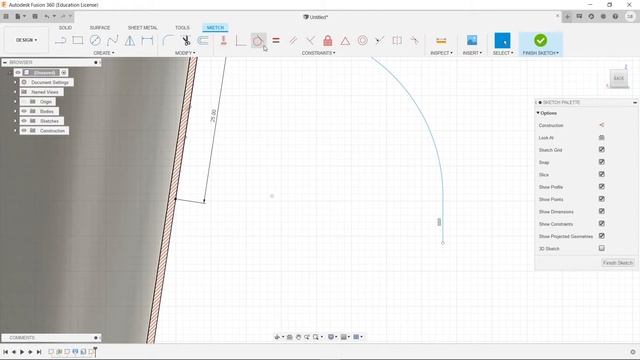Select the Mirror sketch tool
The image size is (640, 360).
point(130,40)
